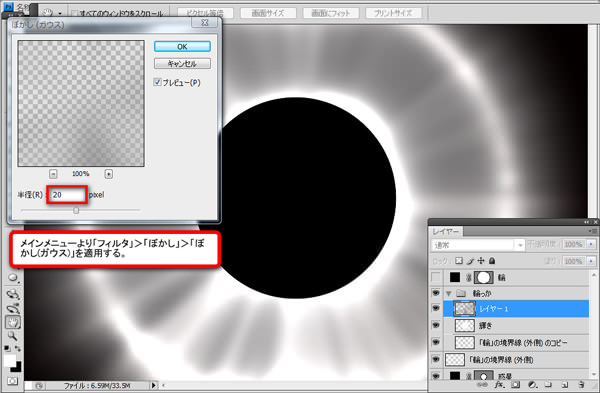
Task: Click the Photoshop application icon
Action: [8, 7]
